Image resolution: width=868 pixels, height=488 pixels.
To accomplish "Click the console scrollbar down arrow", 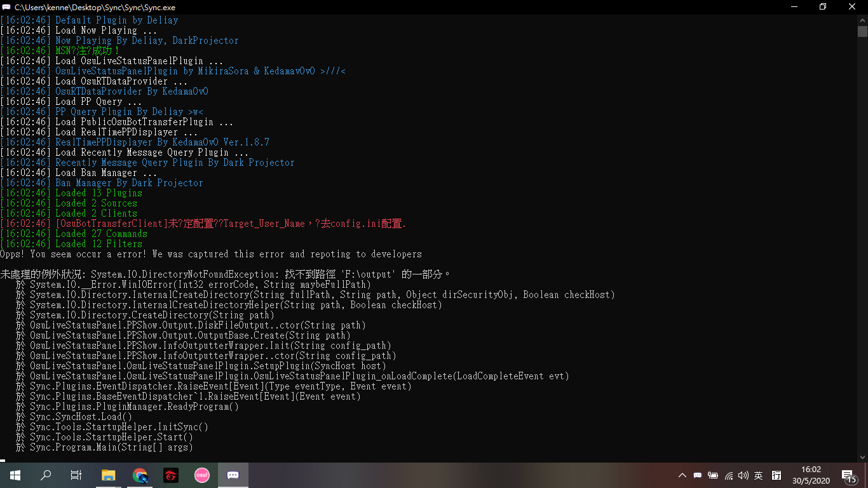I will click(x=862, y=457).
